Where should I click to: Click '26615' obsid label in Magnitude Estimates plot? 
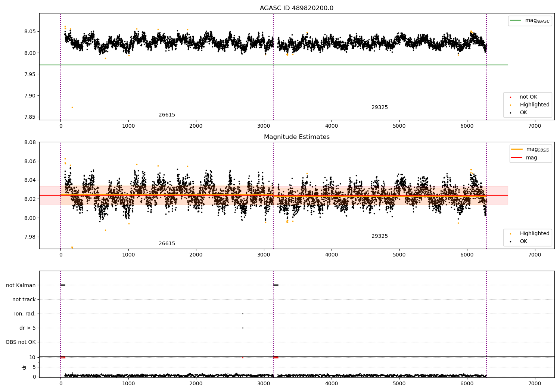[167, 244]
